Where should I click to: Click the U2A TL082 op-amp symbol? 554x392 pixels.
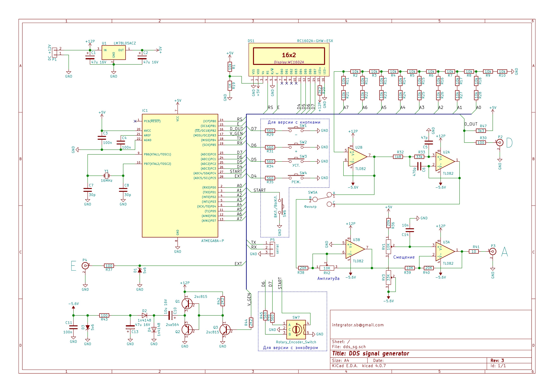[x=445, y=162]
